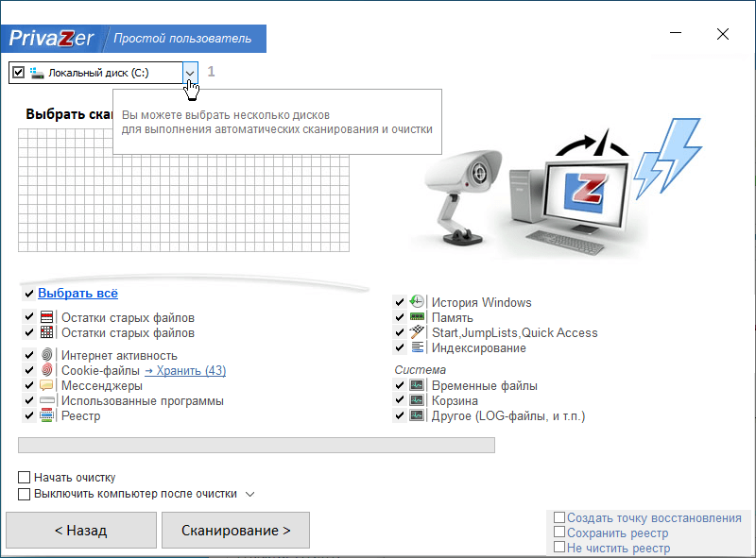Click the Система section heading
756x558 pixels.
click(421, 369)
